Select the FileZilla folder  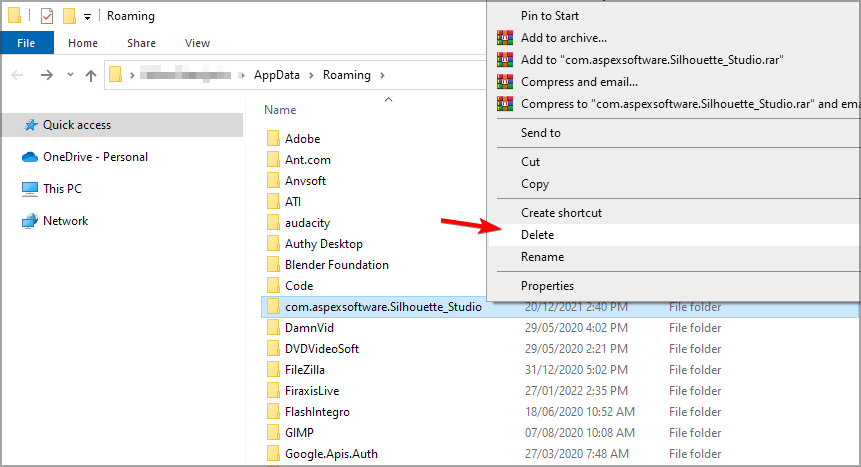[305, 370]
